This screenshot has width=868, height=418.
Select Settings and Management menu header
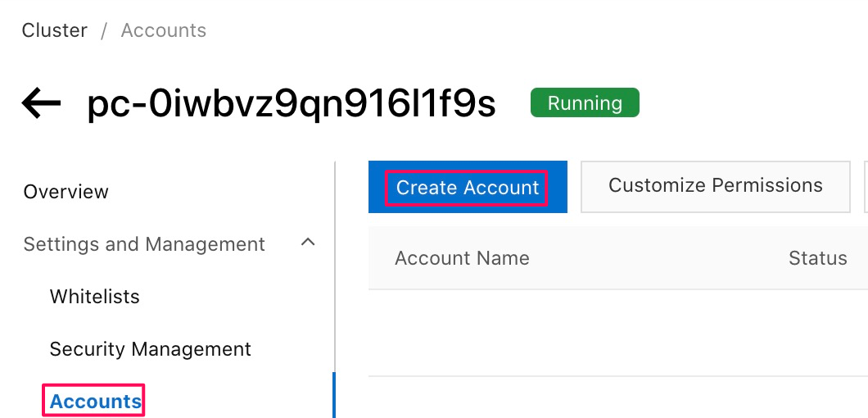144,244
